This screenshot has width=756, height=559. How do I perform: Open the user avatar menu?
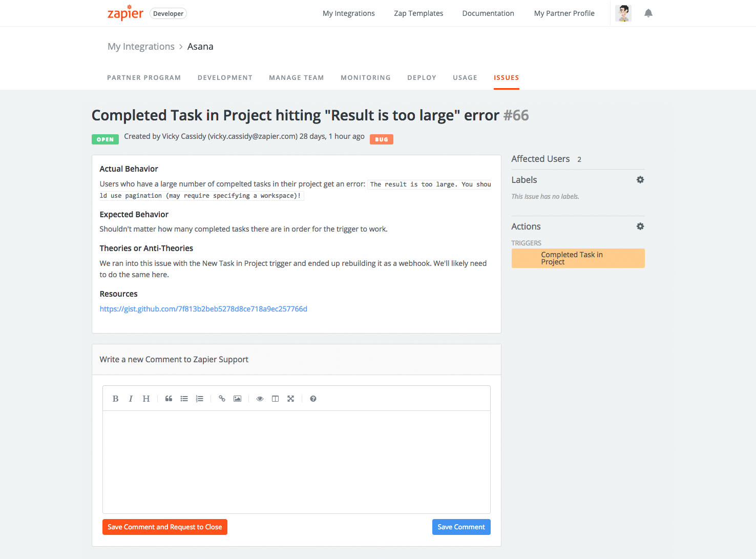623,13
